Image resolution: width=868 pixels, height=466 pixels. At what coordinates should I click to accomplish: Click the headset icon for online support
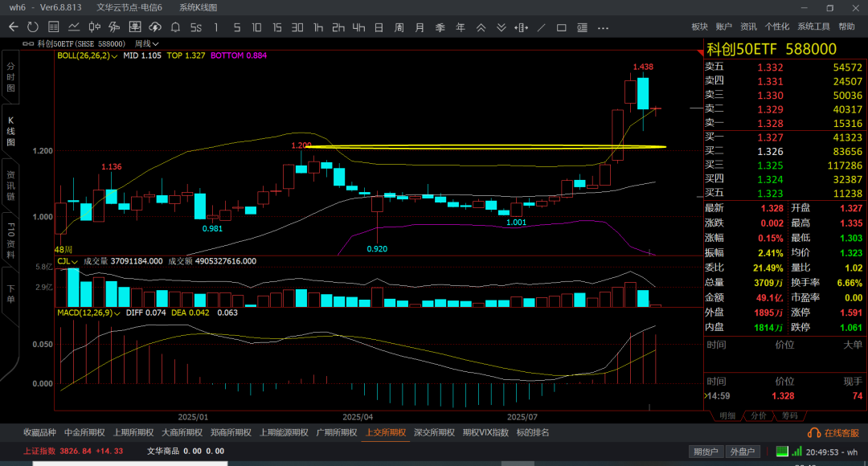click(x=814, y=433)
